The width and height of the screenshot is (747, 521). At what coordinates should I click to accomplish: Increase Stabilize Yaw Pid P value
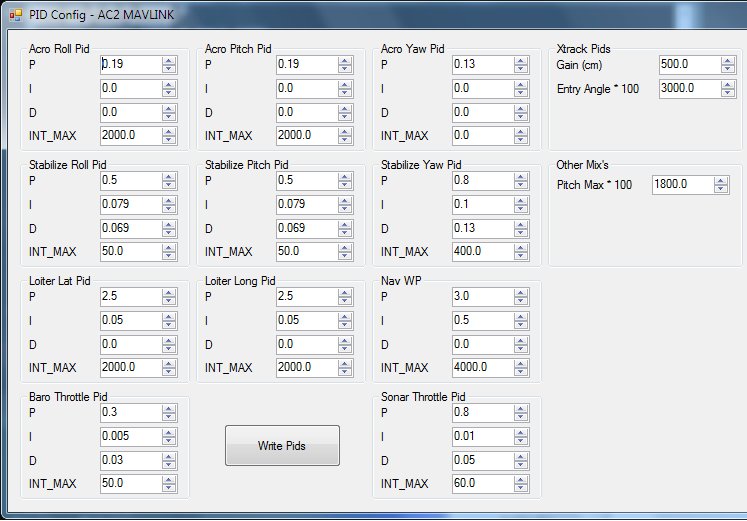(521, 176)
